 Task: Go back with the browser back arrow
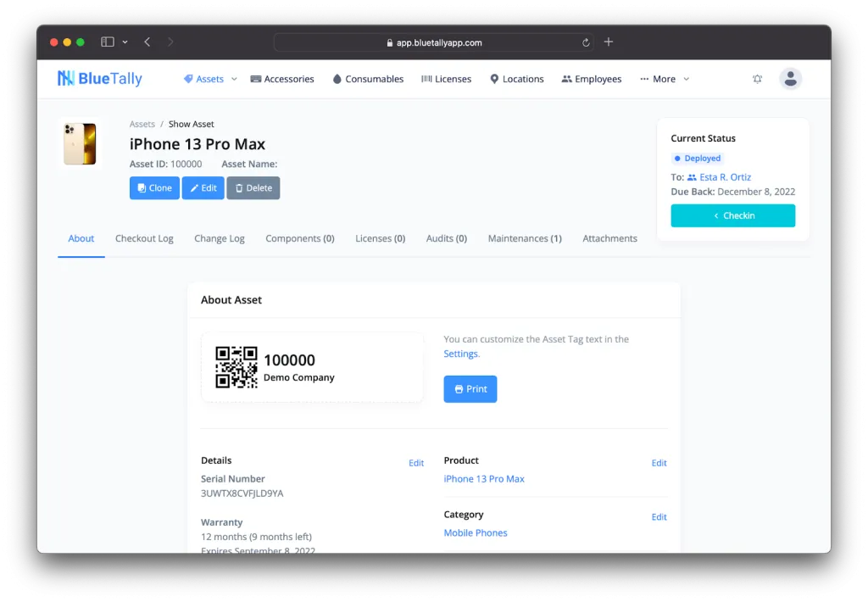tap(147, 42)
